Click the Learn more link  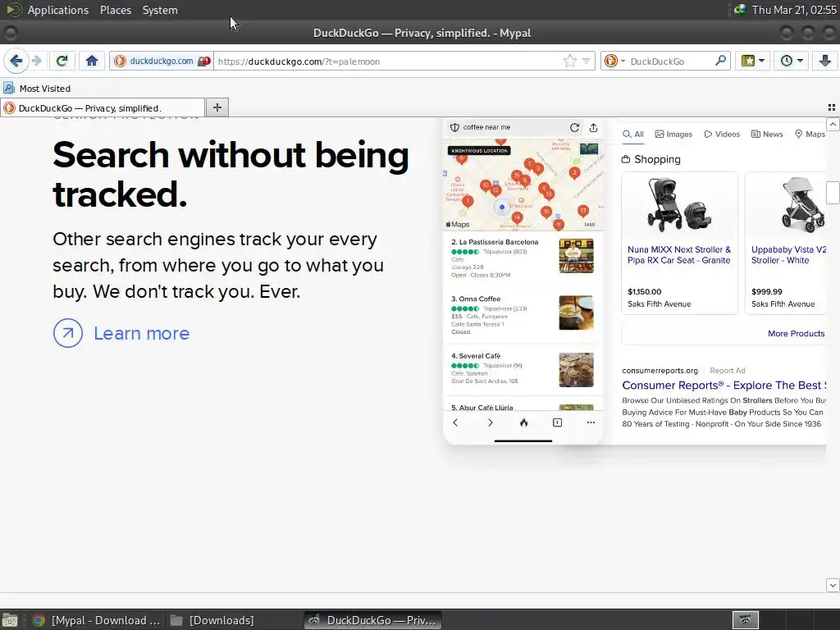pos(141,333)
